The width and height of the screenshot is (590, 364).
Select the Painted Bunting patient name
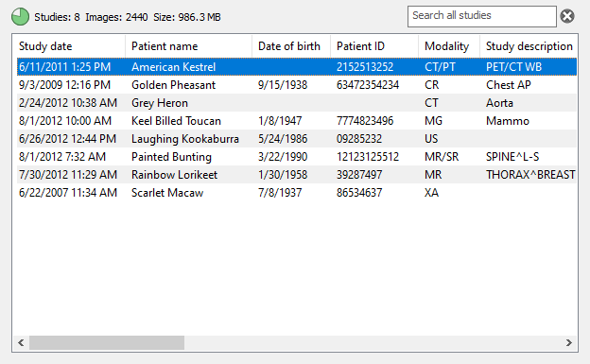coord(171,157)
